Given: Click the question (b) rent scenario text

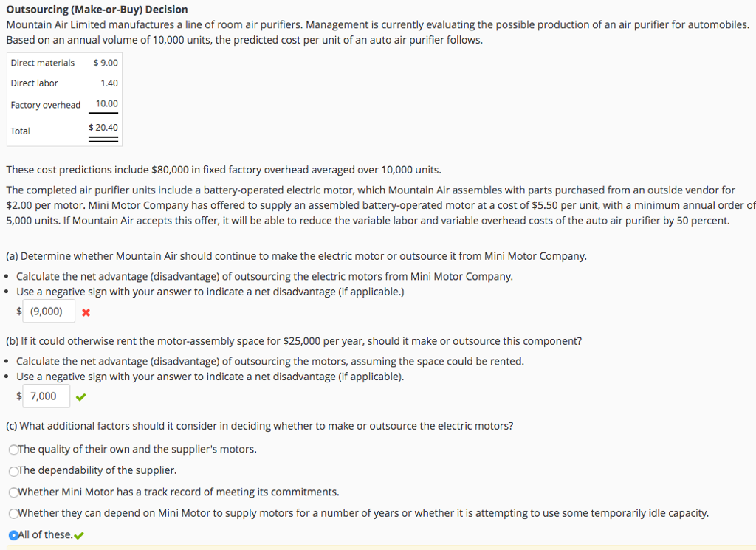Looking at the screenshot, I should coord(293,340).
